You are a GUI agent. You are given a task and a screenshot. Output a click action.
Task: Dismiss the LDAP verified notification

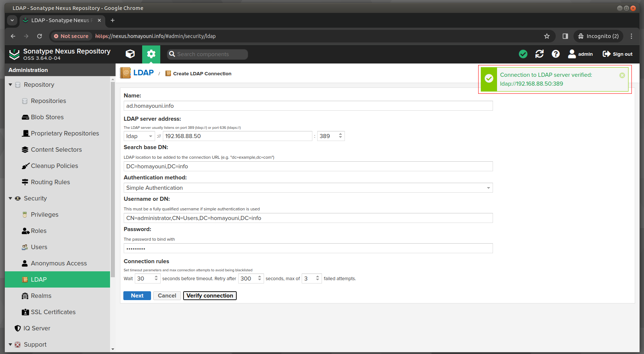coord(622,75)
